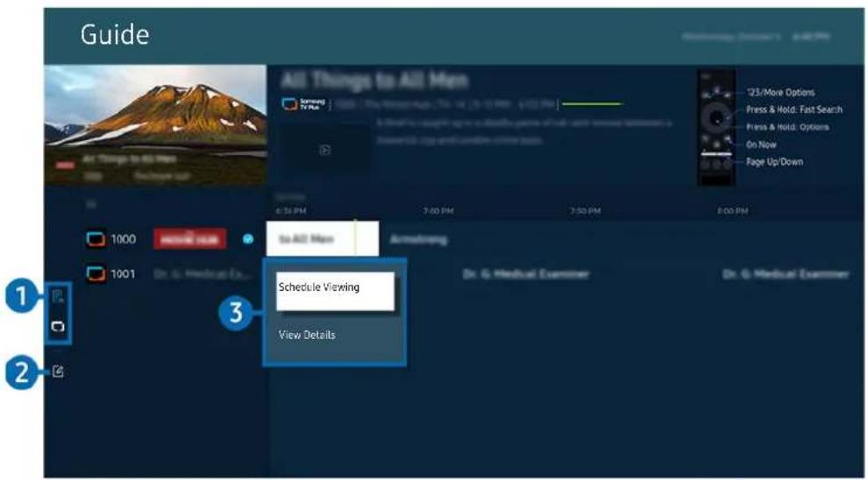Image resolution: width=868 pixels, height=480 pixels.
Task: Click the 'On Now' remote hint
Action: pos(761,145)
